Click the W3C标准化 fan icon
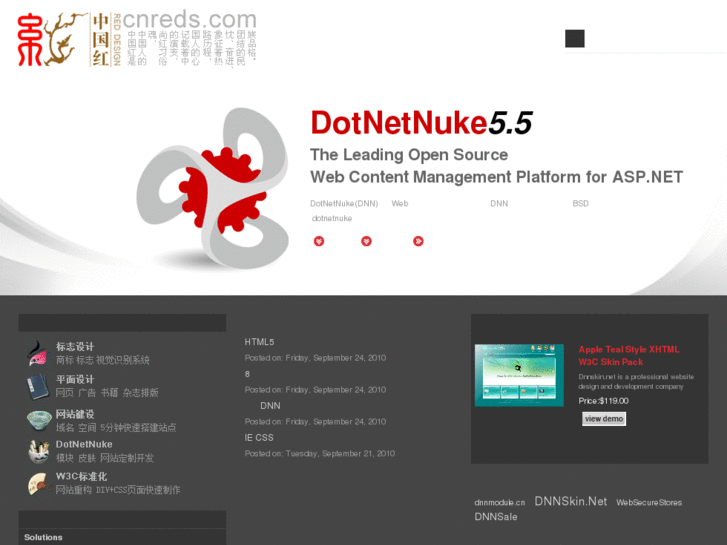This screenshot has width=727, height=545. point(38,484)
